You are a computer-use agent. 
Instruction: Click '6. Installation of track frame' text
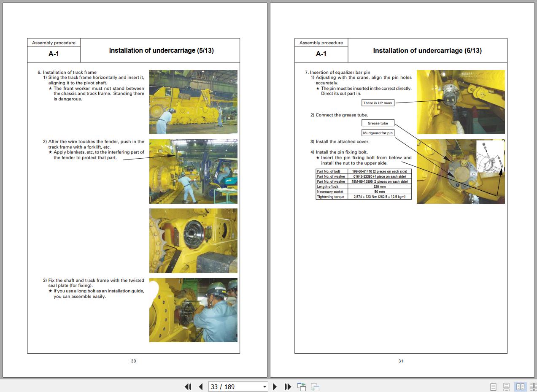click(x=67, y=72)
